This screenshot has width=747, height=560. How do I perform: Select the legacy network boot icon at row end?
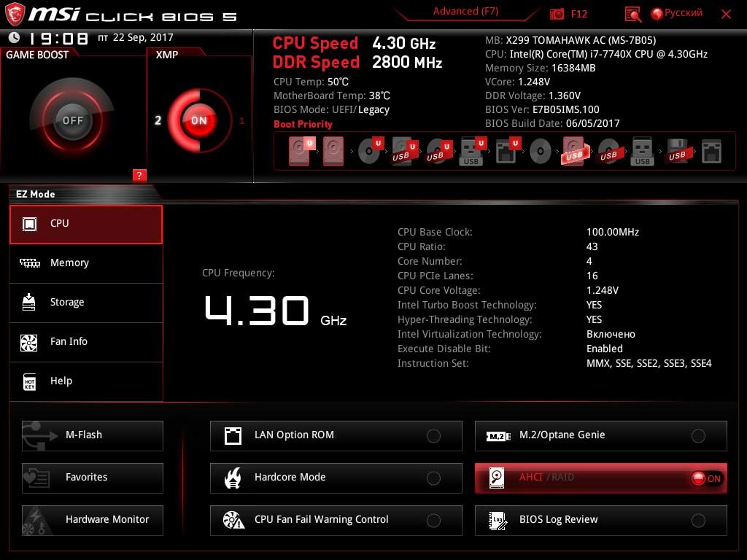pyautogui.click(x=711, y=152)
